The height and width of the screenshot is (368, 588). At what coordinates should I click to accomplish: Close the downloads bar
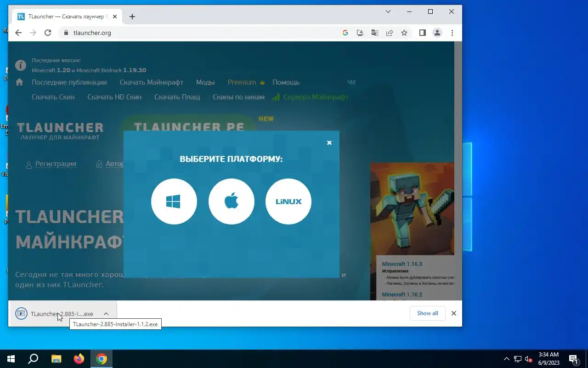(454, 313)
